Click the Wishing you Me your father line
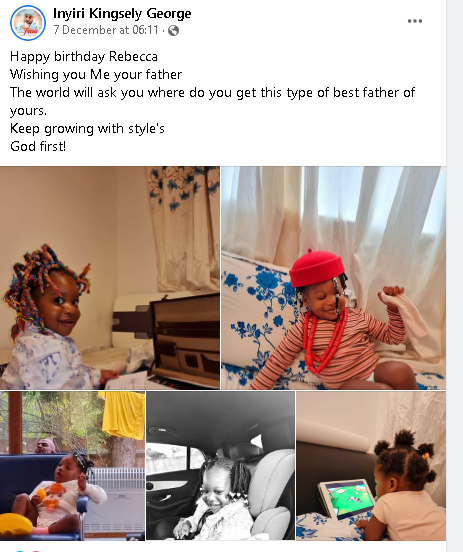The height and width of the screenshot is (552, 463). coord(96,75)
